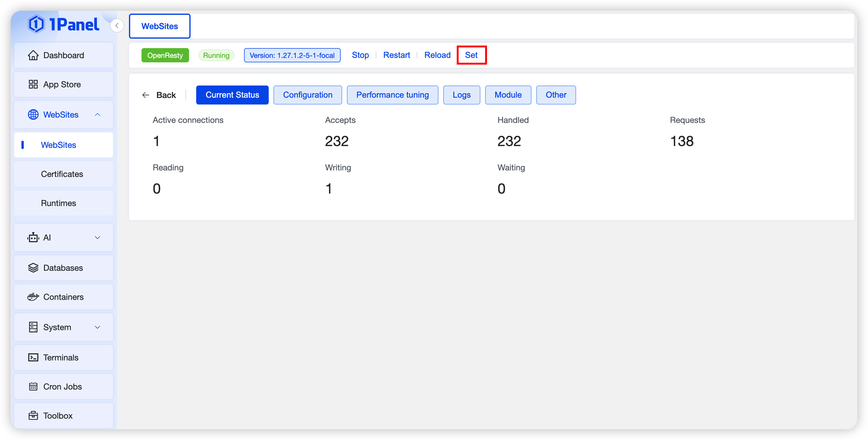Screen dimensions: 868x440
Task: Click the Reload link
Action: 437,55
